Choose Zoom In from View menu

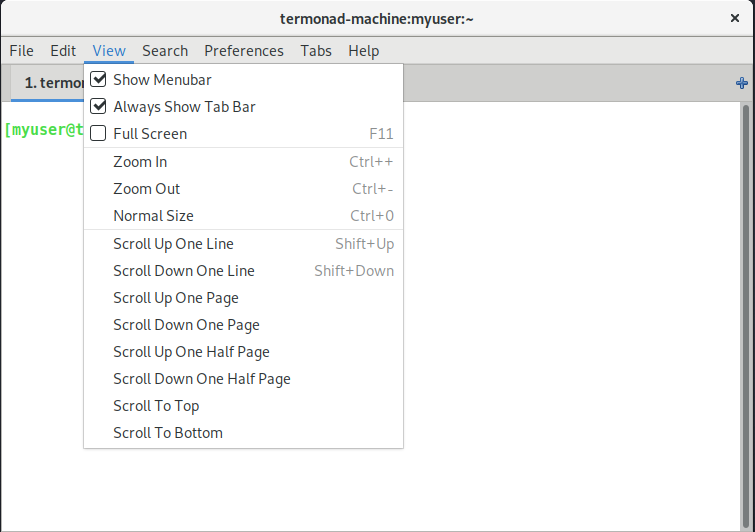click(x=243, y=162)
